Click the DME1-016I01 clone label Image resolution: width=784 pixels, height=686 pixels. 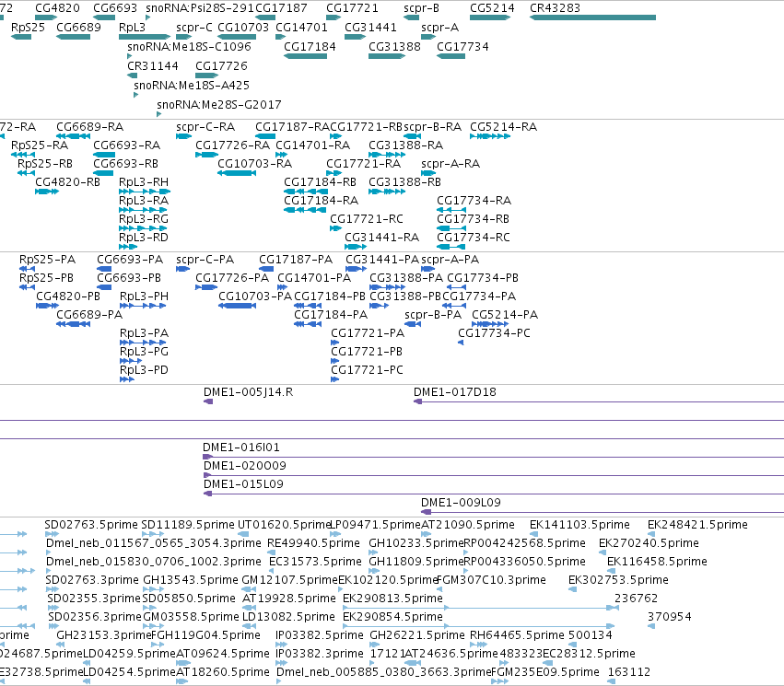click(241, 448)
